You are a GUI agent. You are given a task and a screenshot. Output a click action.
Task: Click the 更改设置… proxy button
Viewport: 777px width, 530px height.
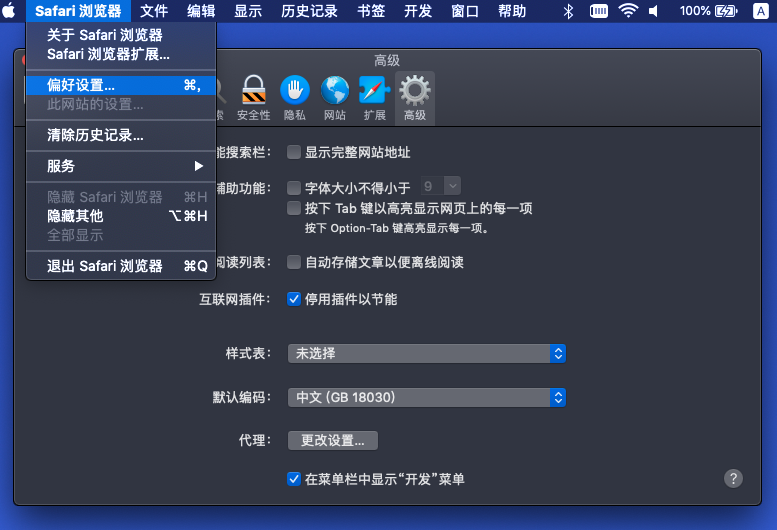[333, 440]
